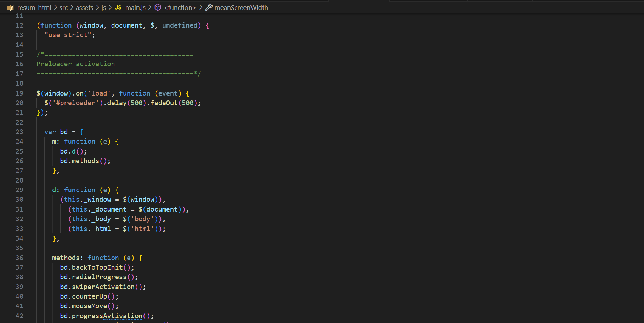Click bd.counterUp call
644x323 pixels.
89,296
